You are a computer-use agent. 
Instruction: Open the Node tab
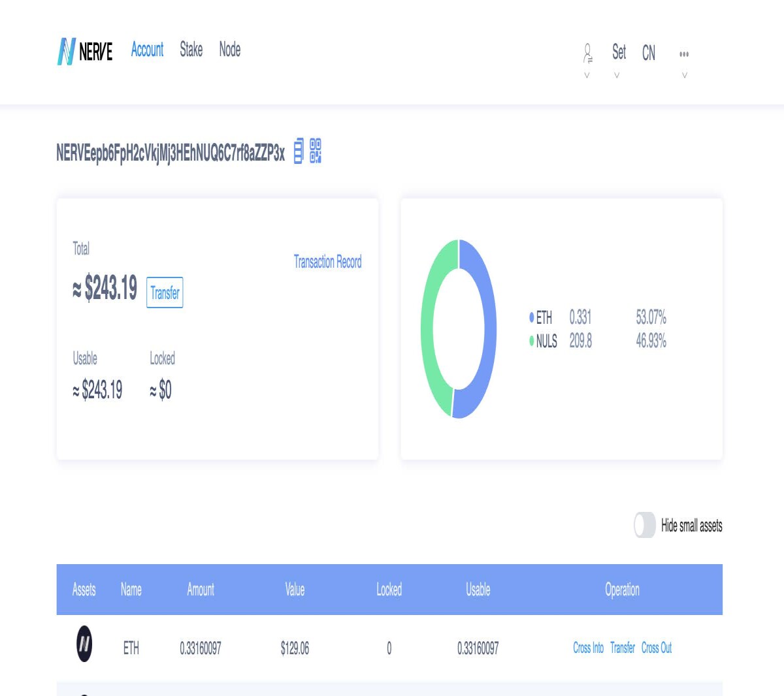pos(230,50)
